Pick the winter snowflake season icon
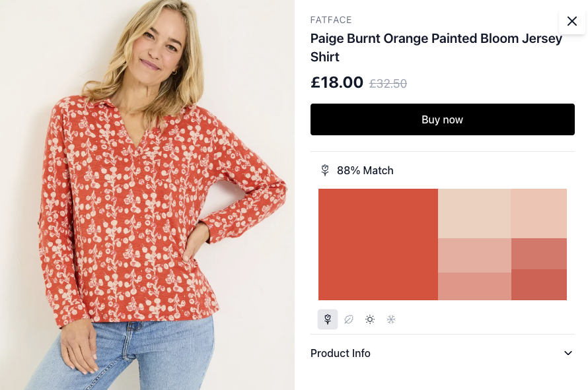The height and width of the screenshot is (390, 588). click(391, 319)
